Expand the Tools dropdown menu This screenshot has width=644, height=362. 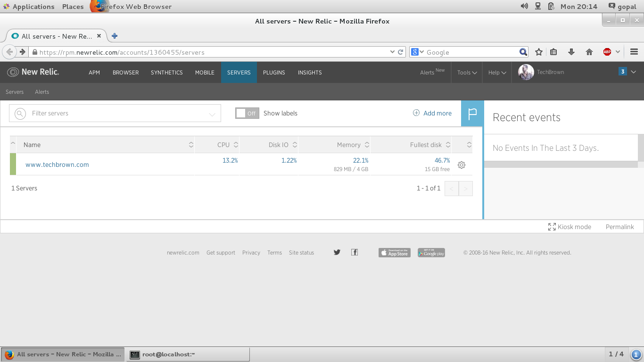pyautogui.click(x=467, y=73)
